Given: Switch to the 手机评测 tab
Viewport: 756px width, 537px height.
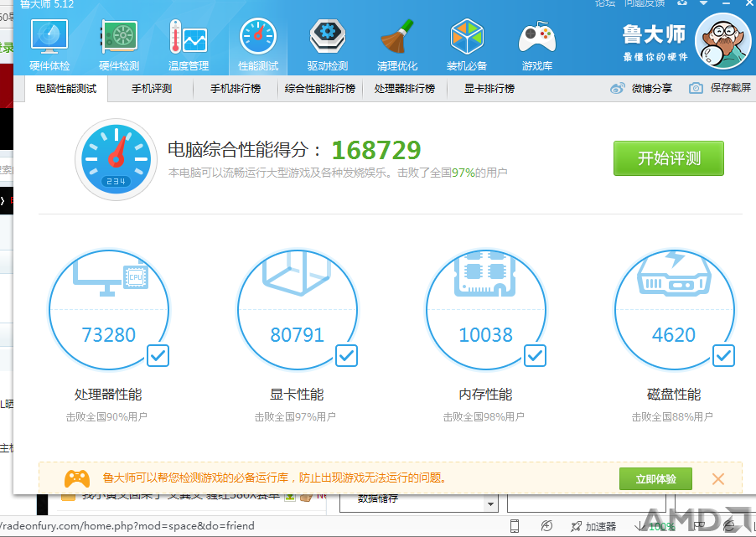Looking at the screenshot, I should tap(152, 89).
